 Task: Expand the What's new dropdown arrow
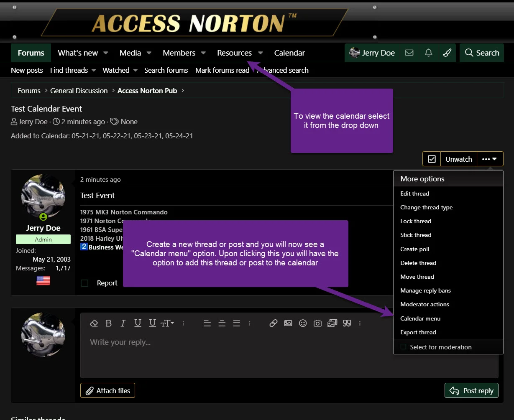[x=106, y=53]
